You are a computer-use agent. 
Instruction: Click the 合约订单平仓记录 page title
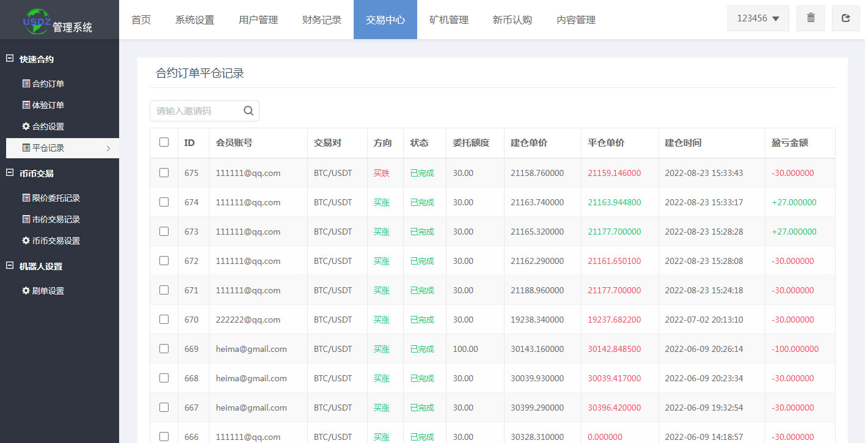coord(200,73)
